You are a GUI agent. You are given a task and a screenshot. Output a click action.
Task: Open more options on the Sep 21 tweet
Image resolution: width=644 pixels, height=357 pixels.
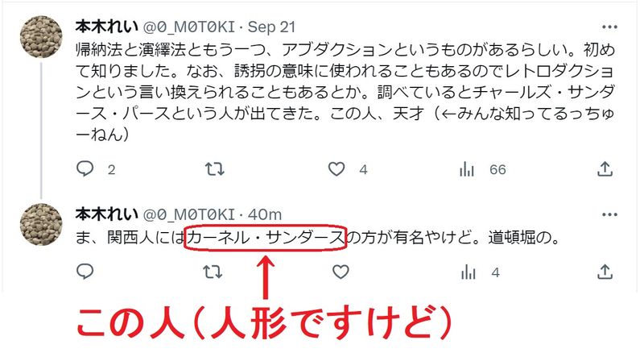click(x=609, y=27)
